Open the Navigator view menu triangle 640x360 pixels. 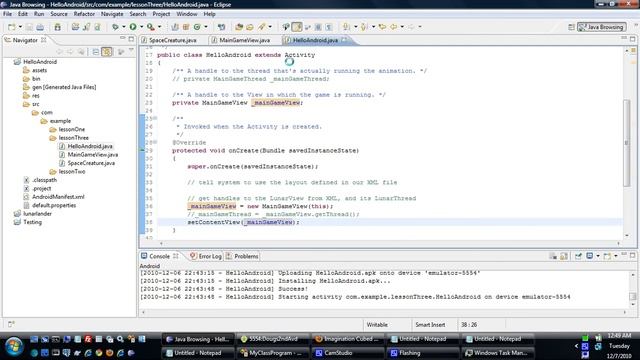click(x=131, y=51)
